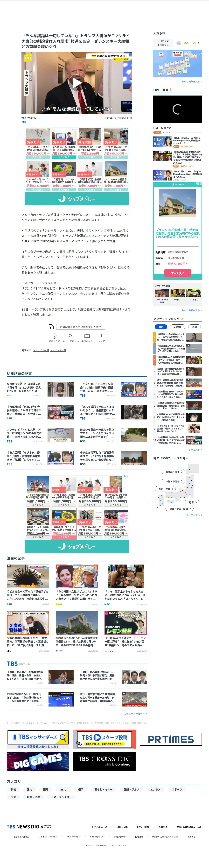This screenshot has width=209, height=868.
Task: Switch ranking to 週間
Action: (x=194, y=327)
